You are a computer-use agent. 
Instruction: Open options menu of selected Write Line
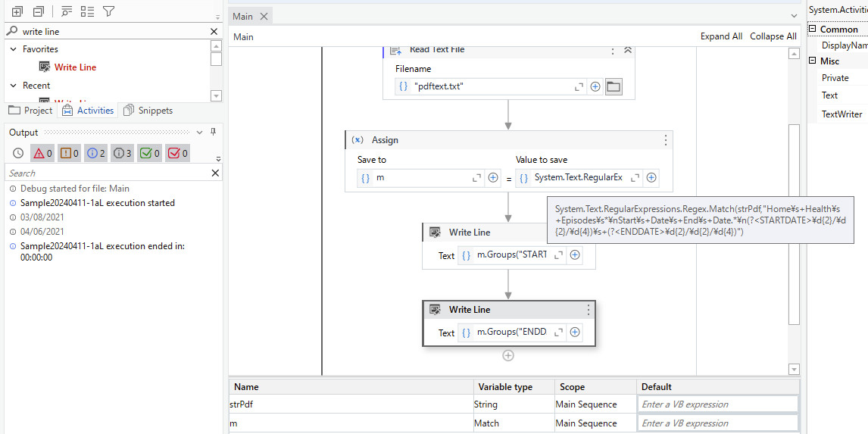[589, 310]
